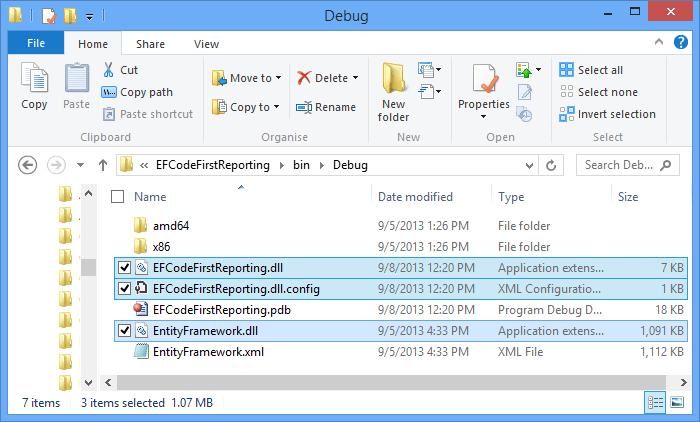The image size is (700, 422).
Task: Go up one folder level arrow
Action: tap(103, 165)
